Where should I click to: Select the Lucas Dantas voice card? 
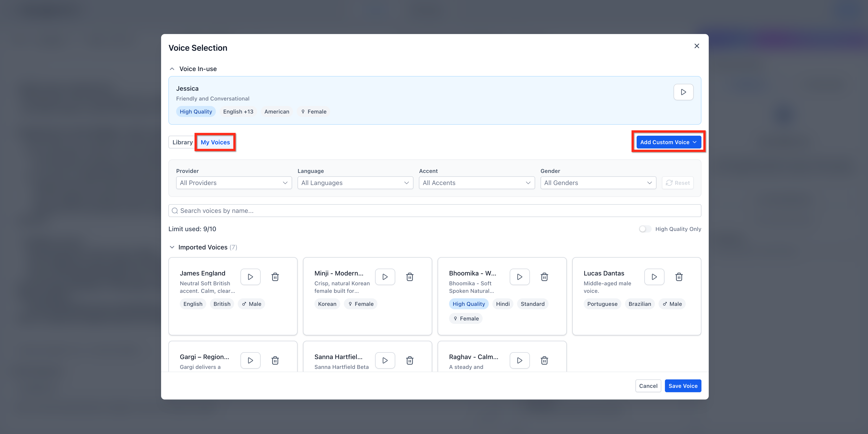point(637,296)
